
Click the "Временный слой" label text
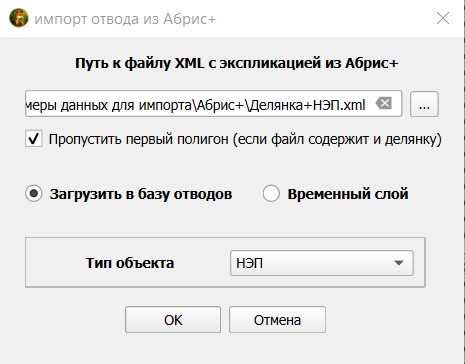(x=348, y=194)
